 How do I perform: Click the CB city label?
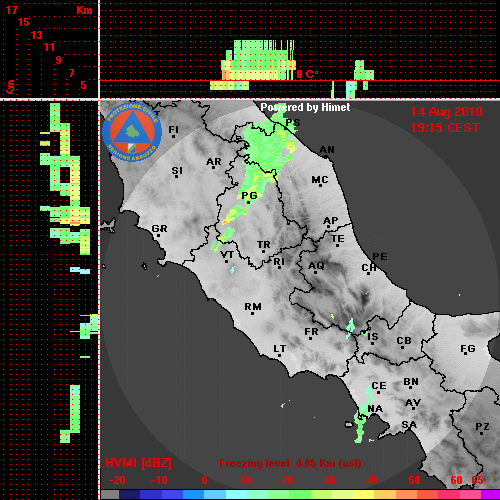(404, 341)
